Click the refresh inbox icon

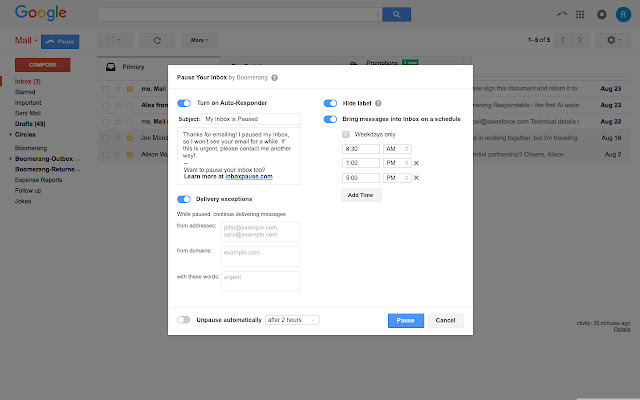click(x=157, y=40)
